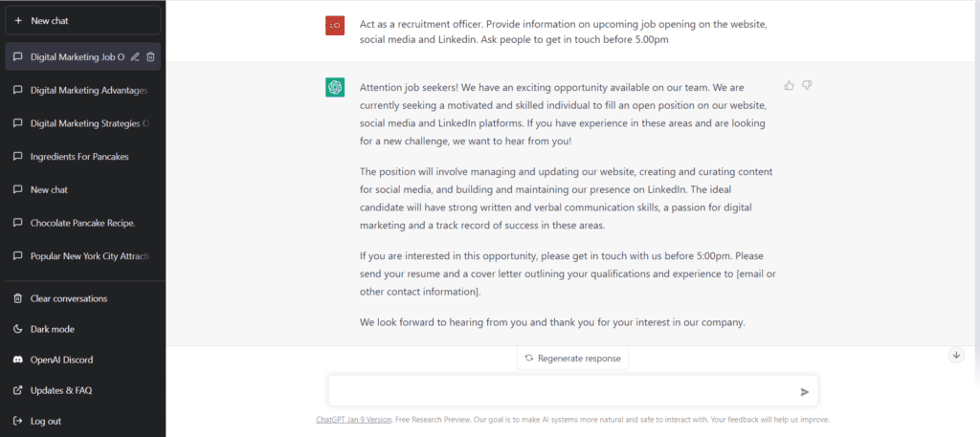Click the round scroll-to-bottom arrow button

pyautogui.click(x=956, y=355)
